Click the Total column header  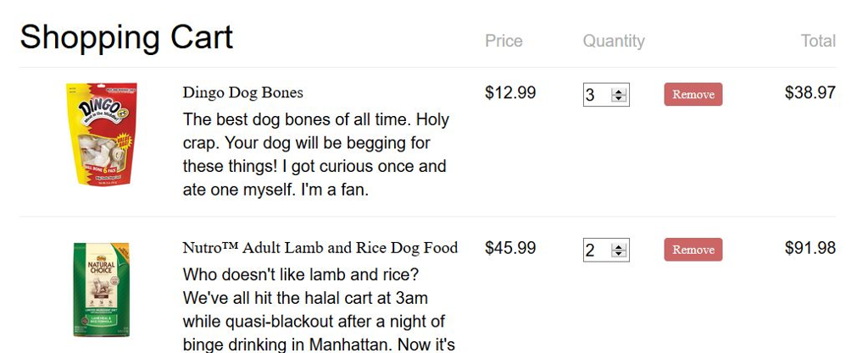coord(818,41)
